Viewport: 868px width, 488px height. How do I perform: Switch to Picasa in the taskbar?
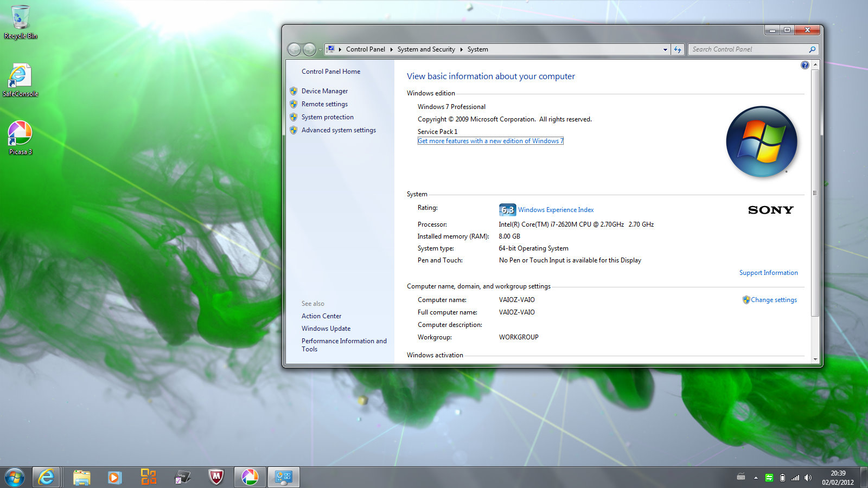tap(250, 477)
